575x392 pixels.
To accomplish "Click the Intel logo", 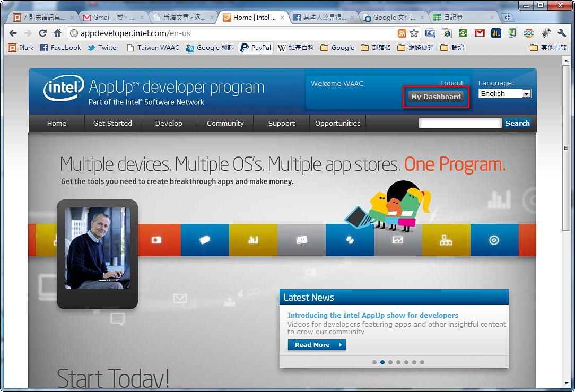I will [64, 88].
